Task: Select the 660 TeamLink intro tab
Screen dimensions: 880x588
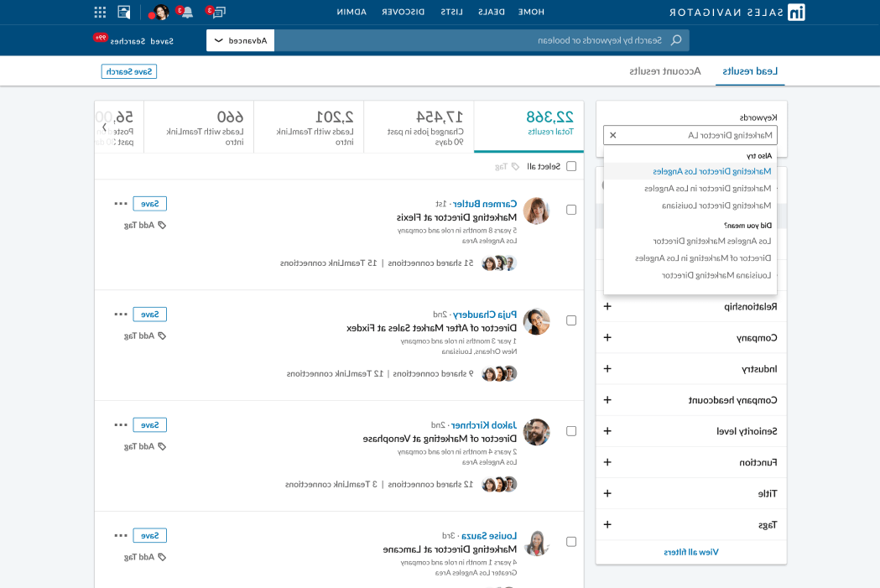Action: [x=199, y=127]
